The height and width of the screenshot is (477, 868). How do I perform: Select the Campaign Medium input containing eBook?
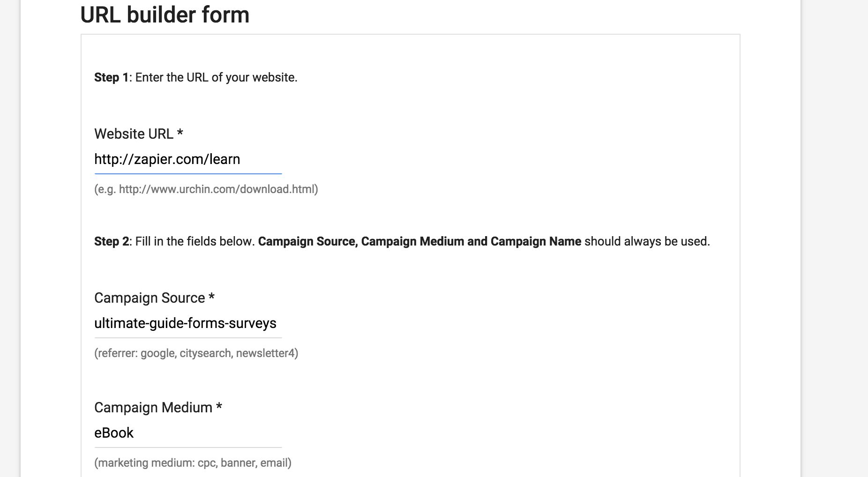[x=187, y=433]
